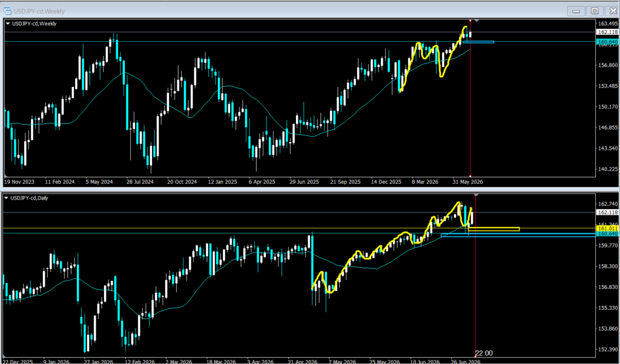The height and width of the screenshot is (364, 620).
Task: Click 146.855 on the Weekly price scale
Action: 608,128
